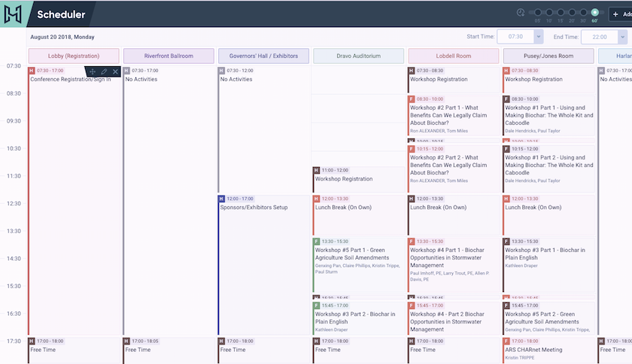The width and height of the screenshot is (632, 364).
Task: Click the F badge on ARS CHARnet Meeting
Action: tap(506, 341)
